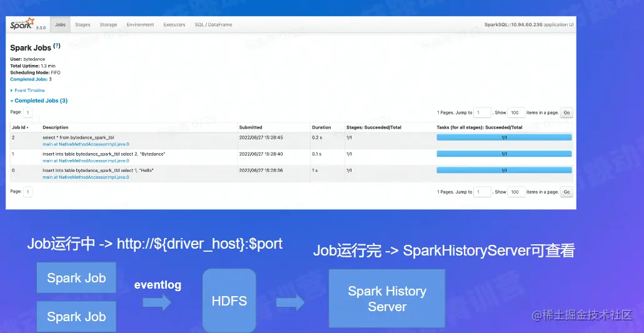Viewport: 644px width, 333px height.
Task: Click the 1 s duration cell
Action: (314, 170)
